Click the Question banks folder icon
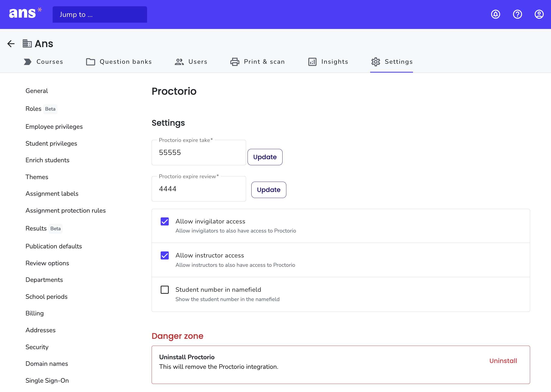The width and height of the screenshot is (551, 392). [x=91, y=62]
